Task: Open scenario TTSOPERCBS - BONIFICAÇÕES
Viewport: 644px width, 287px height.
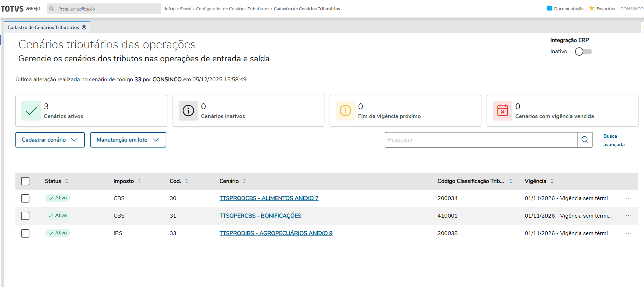Action: [x=260, y=216]
